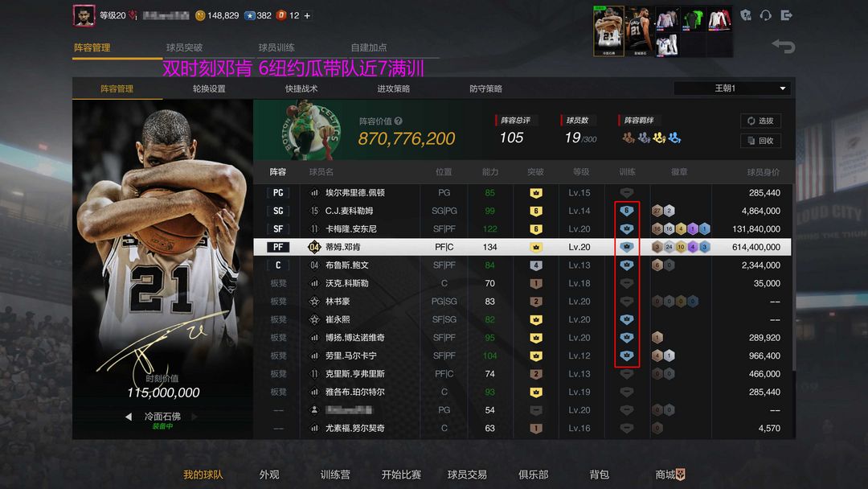This screenshot has height=489, width=868.
Task: Click the 选拔 button
Action: [x=760, y=121]
